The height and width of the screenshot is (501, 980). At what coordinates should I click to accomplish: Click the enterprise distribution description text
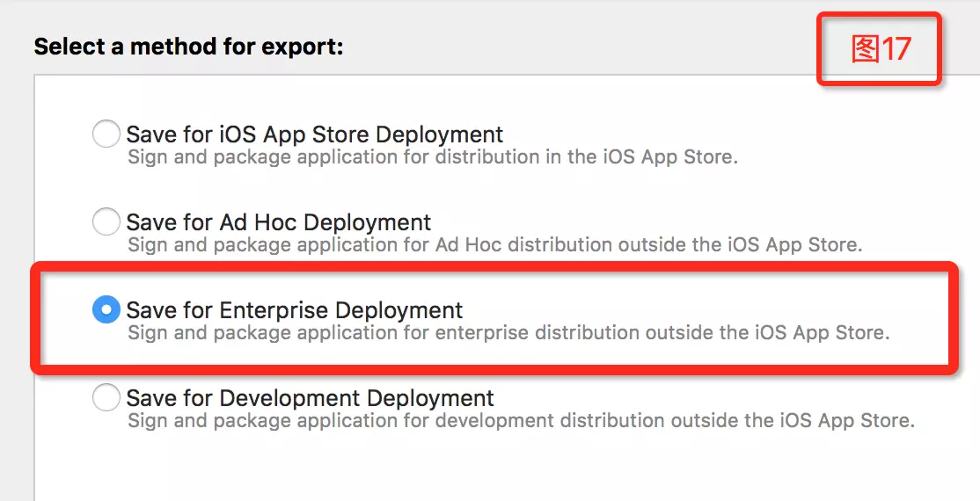508,333
